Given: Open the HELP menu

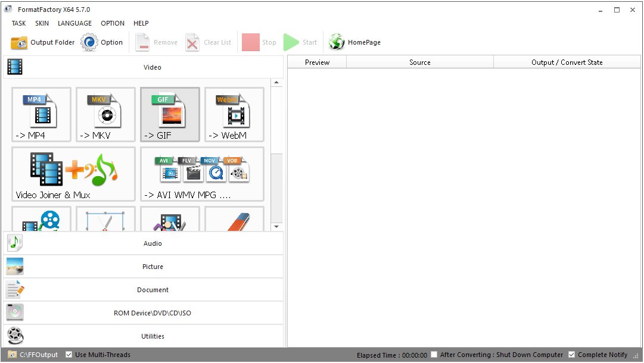Looking at the screenshot, I should pos(141,23).
